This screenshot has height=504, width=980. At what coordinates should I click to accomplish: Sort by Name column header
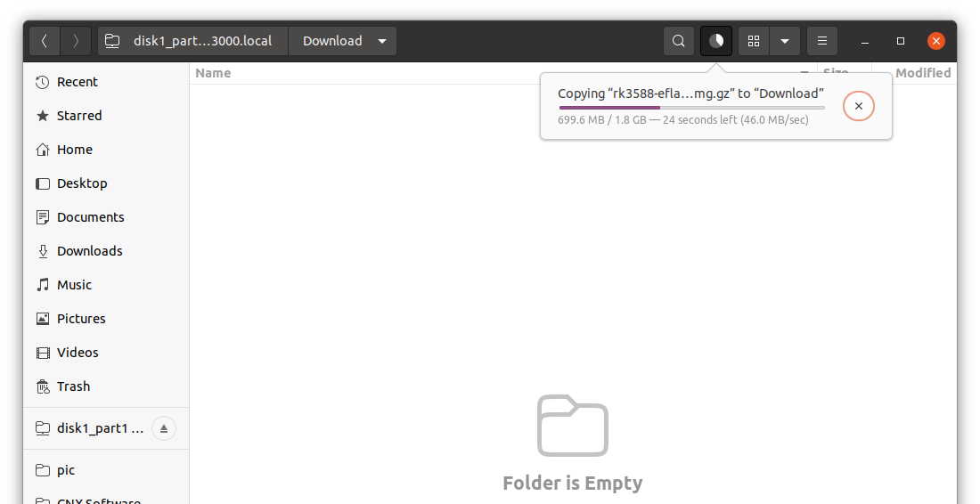213,73
